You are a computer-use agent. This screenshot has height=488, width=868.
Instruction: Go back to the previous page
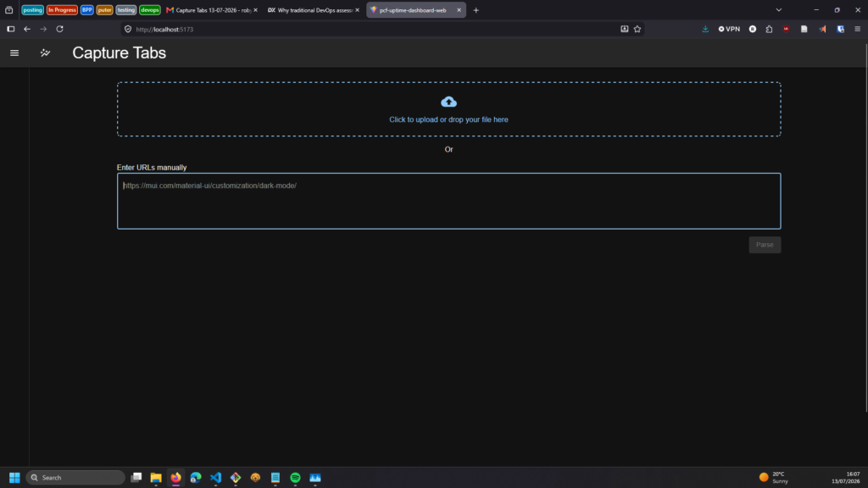pos(27,30)
